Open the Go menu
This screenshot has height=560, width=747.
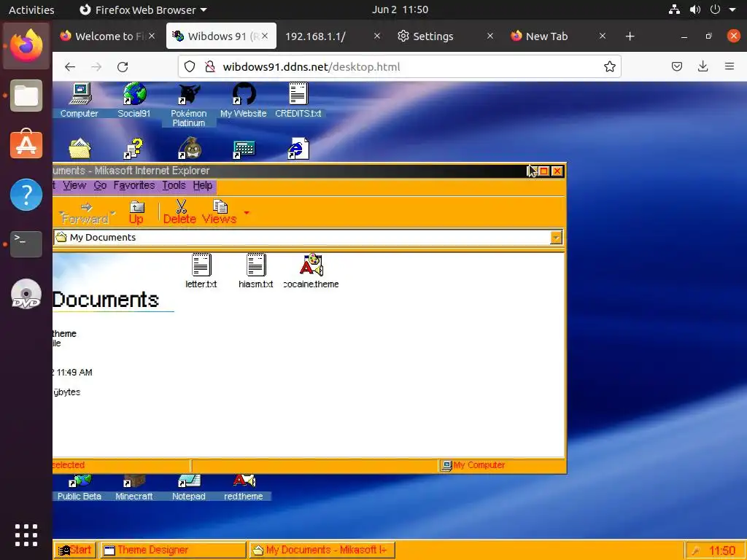coord(100,185)
